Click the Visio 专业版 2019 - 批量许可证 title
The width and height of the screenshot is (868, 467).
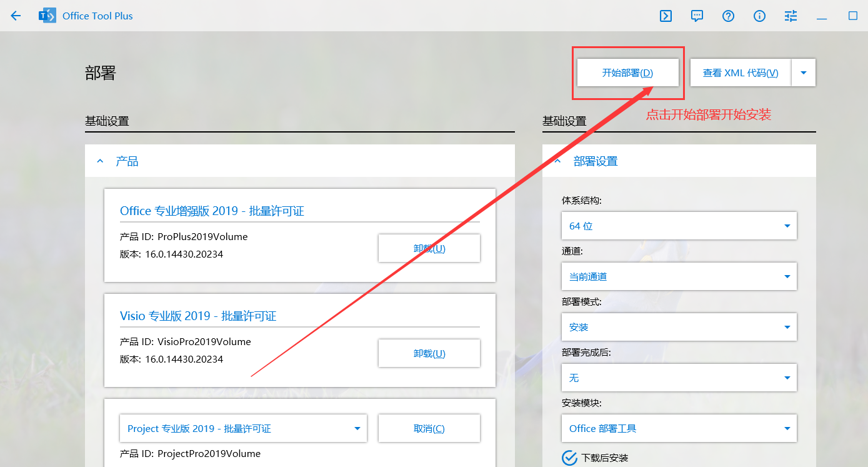pyautogui.click(x=198, y=316)
